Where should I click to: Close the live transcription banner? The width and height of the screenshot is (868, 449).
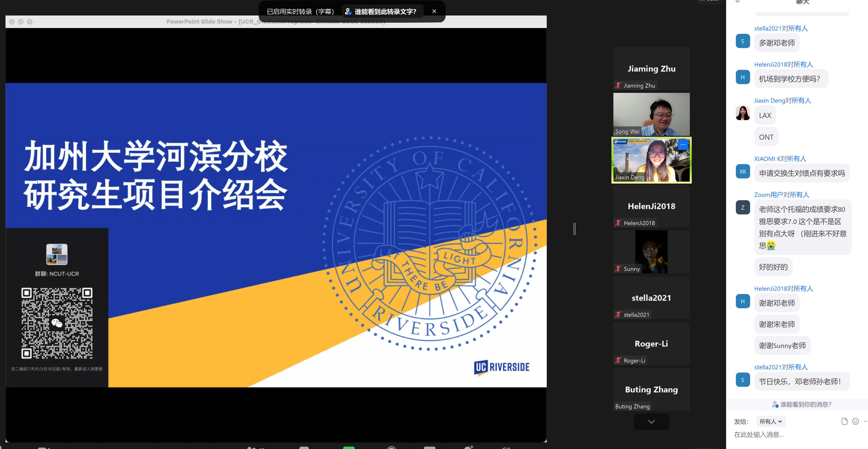(434, 11)
